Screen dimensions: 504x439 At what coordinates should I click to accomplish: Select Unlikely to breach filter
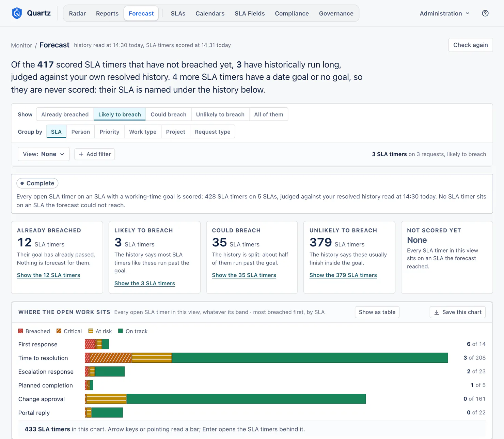tap(220, 114)
